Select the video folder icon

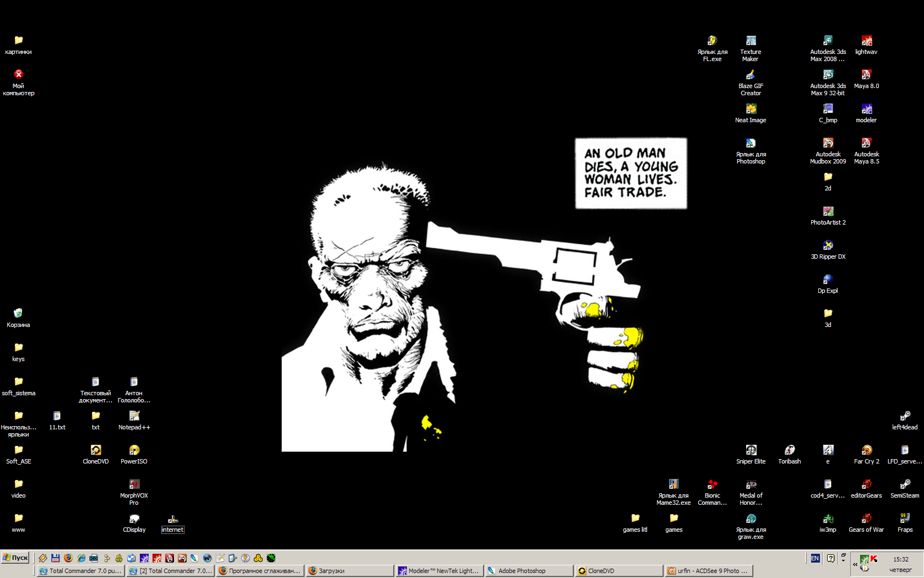[18, 489]
